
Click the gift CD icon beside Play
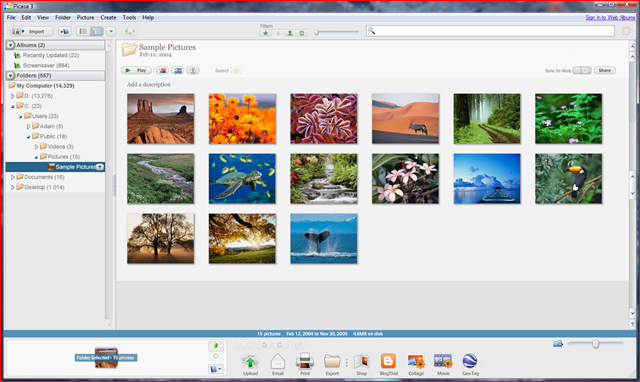(x=193, y=71)
